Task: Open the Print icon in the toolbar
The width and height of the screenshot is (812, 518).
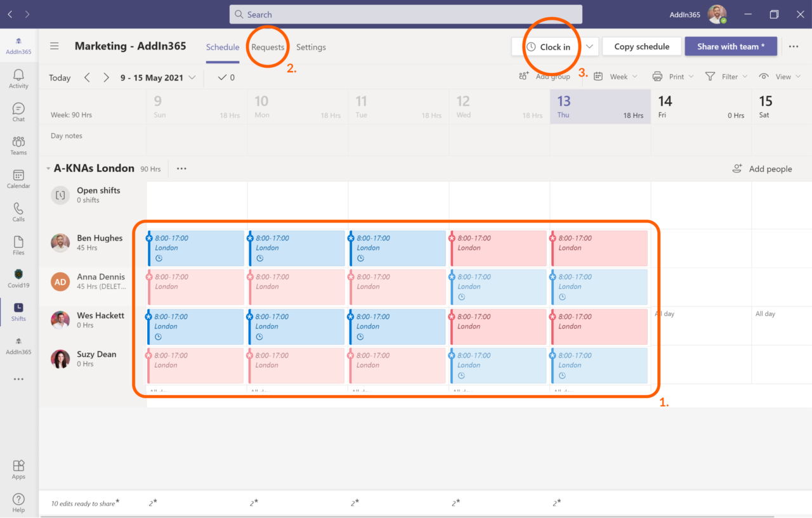Action: point(658,76)
